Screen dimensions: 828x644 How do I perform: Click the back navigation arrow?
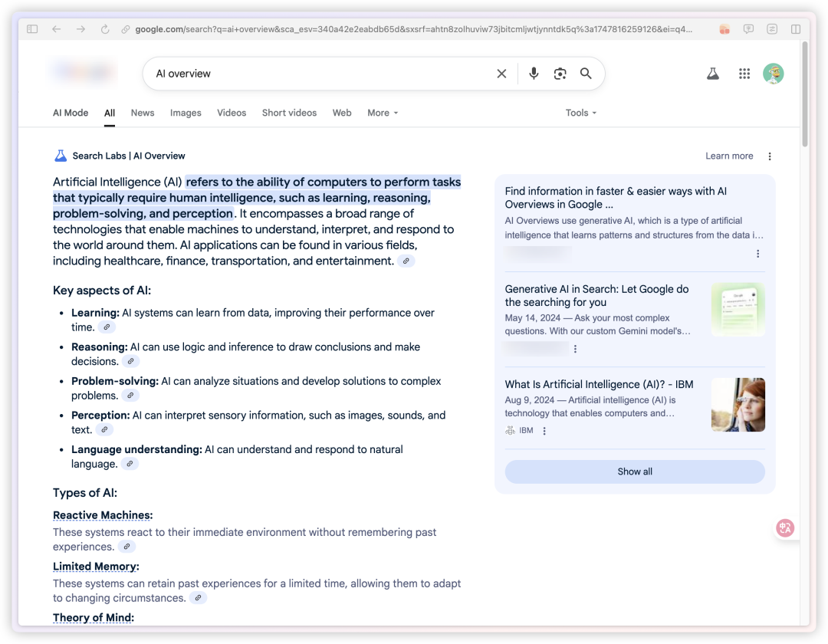57,29
